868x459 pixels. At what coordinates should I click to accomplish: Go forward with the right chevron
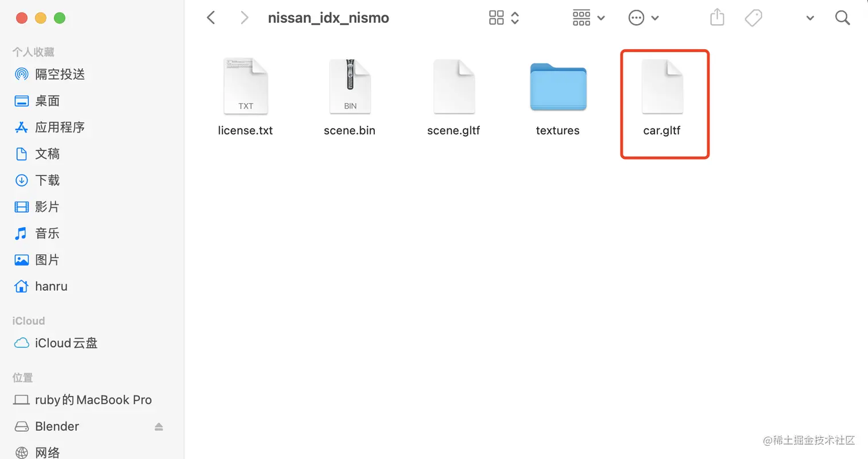coord(245,18)
